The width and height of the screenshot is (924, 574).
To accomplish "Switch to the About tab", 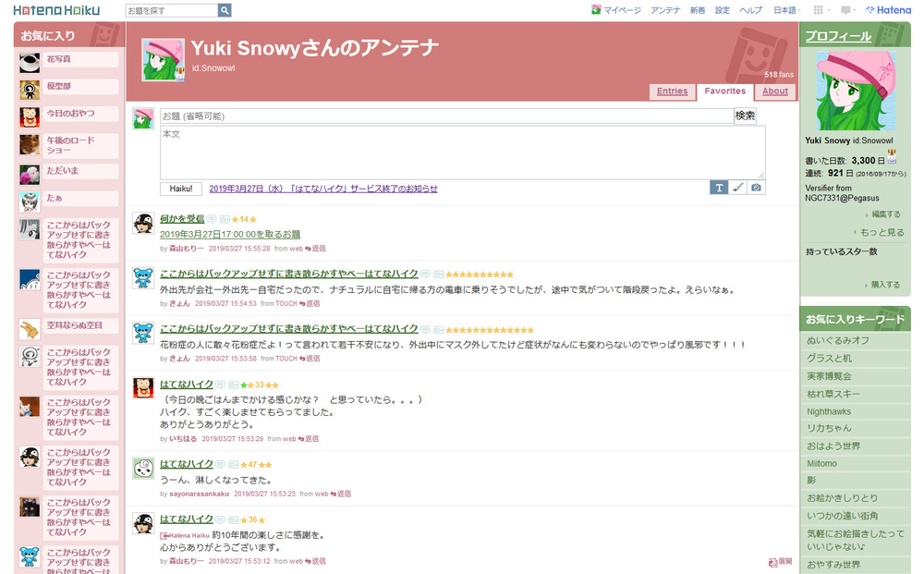I will click(775, 92).
